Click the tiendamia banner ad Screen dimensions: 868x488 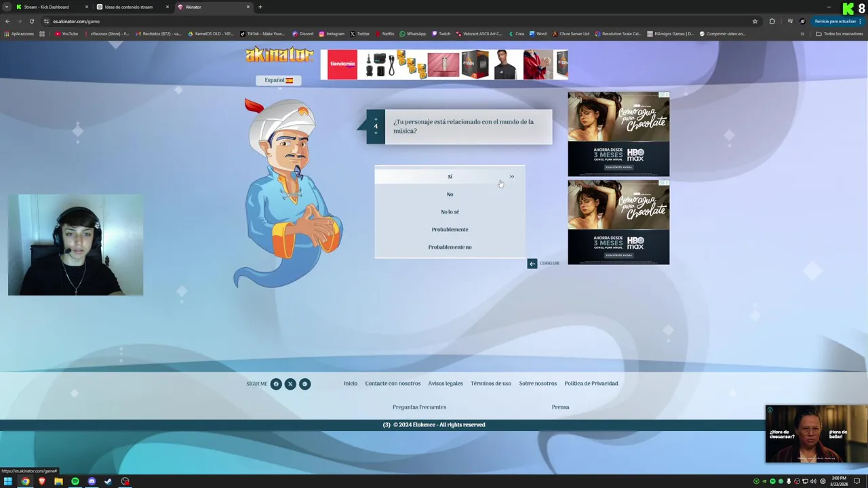(x=444, y=64)
